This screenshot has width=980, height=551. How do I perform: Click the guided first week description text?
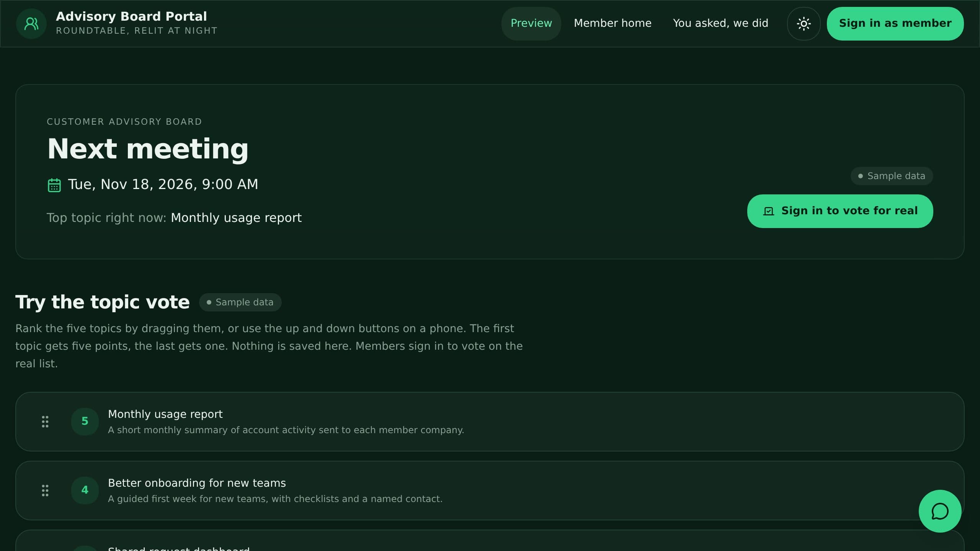tap(275, 499)
